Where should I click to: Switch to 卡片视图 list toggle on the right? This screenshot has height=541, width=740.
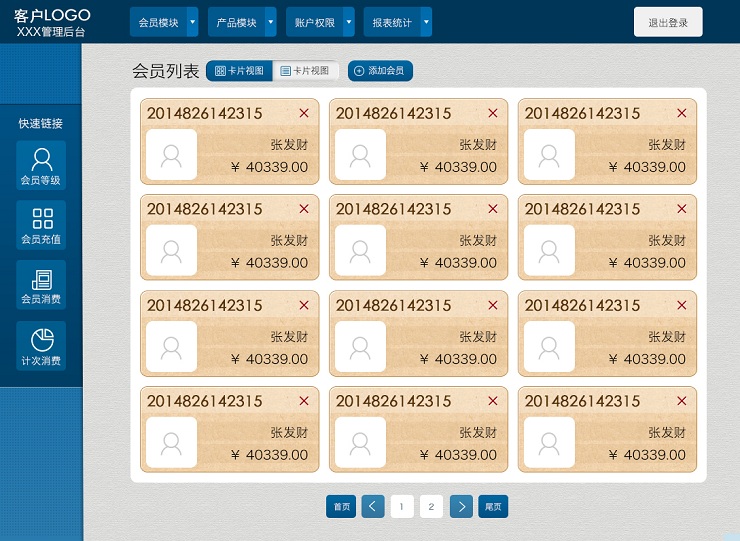point(306,71)
